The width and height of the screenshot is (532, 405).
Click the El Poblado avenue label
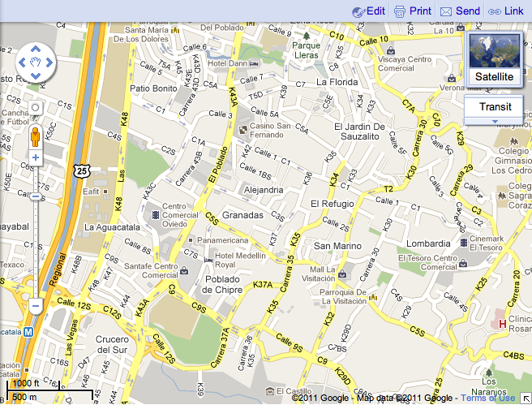coord(218,165)
